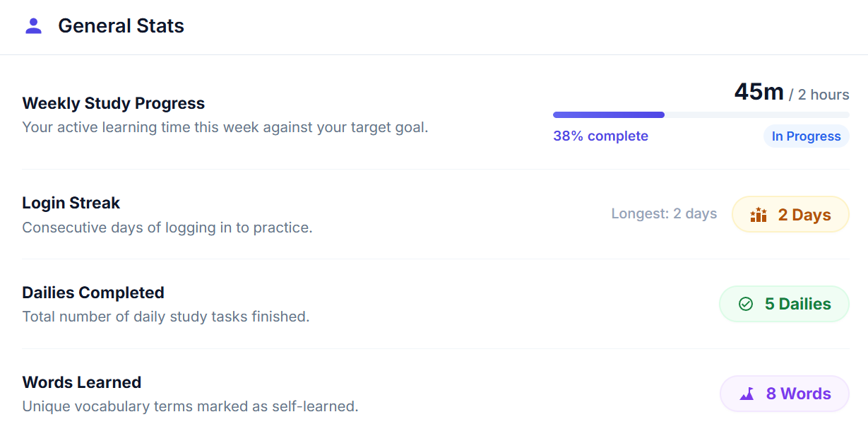The height and width of the screenshot is (436, 868).
Task: Click the purple user profile icon
Action: [x=33, y=26]
